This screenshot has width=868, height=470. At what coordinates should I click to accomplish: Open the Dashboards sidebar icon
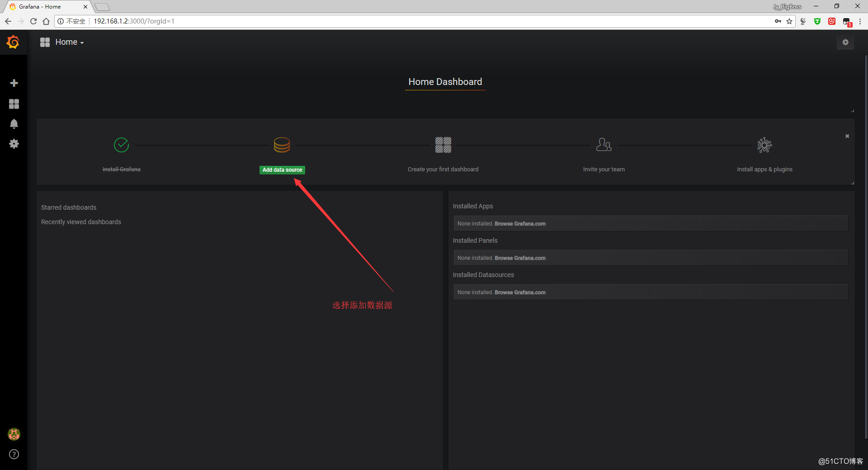(x=14, y=104)
